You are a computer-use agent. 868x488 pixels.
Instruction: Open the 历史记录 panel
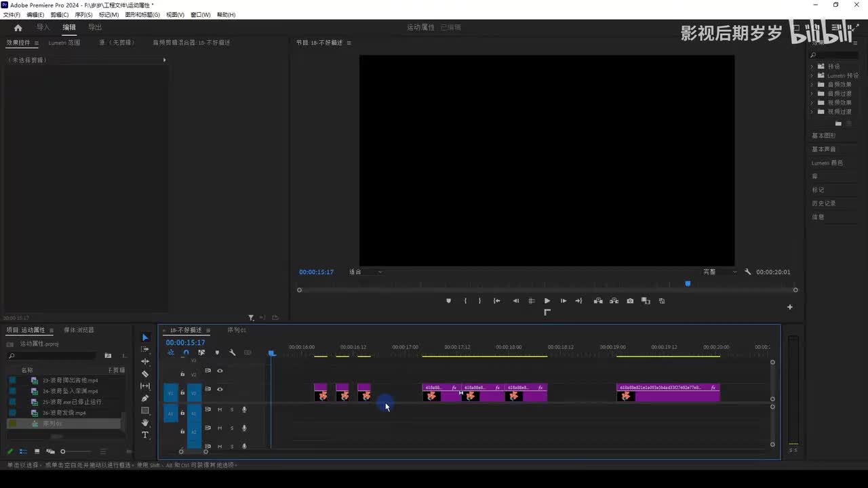[x=824, y=203]
